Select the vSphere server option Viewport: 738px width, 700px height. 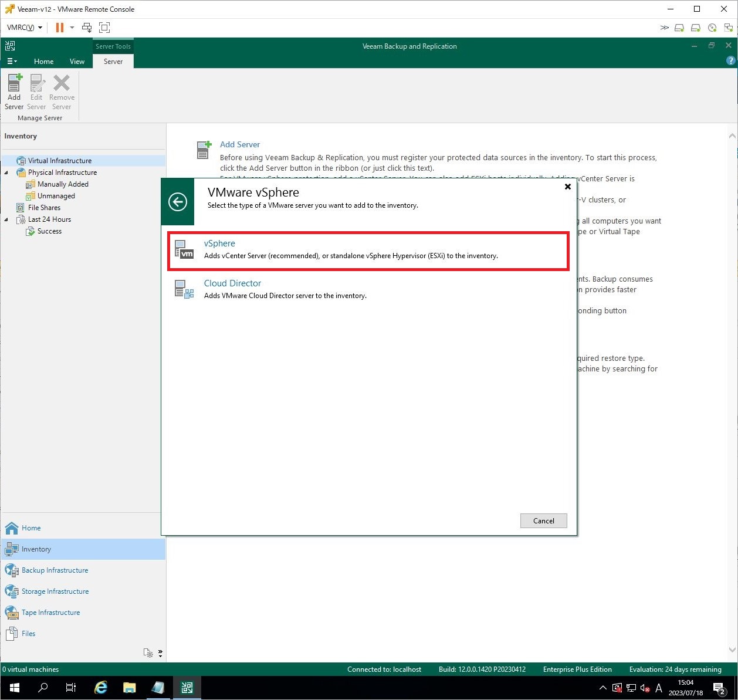(368, 251)
